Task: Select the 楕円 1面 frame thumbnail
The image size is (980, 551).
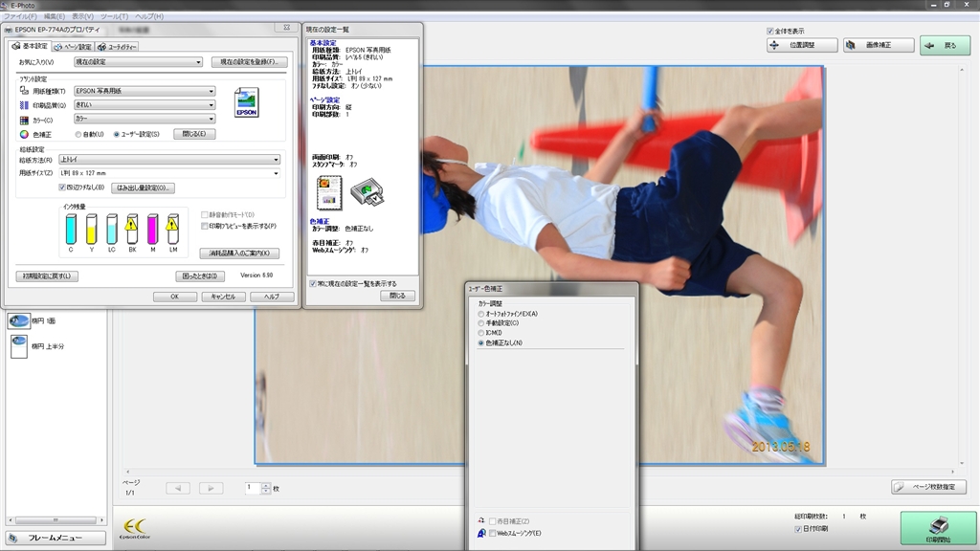Action: coord(18,321)
